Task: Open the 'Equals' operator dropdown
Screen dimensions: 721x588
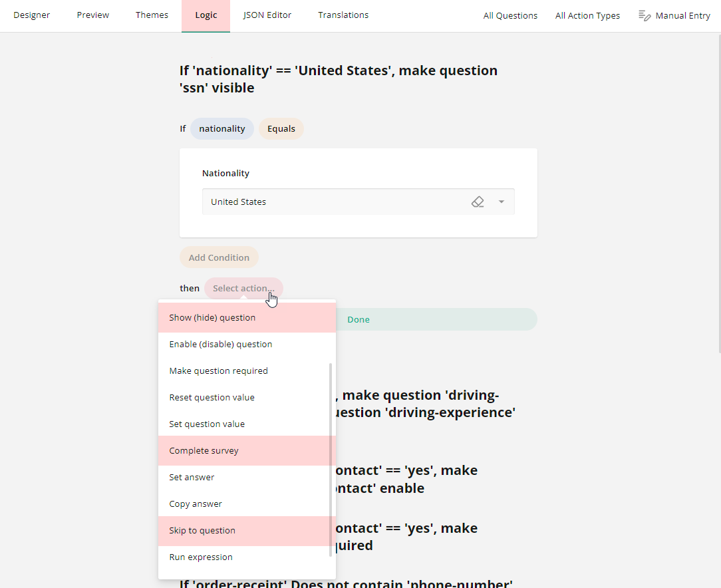Action: click(281, 128)
